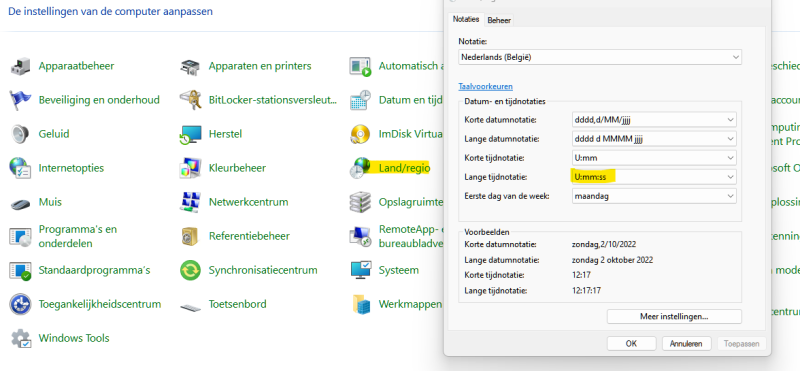Viewport: 800px width, 371px height.
Task: Open the Land/regio text link
Action: [x=405, y=168]
